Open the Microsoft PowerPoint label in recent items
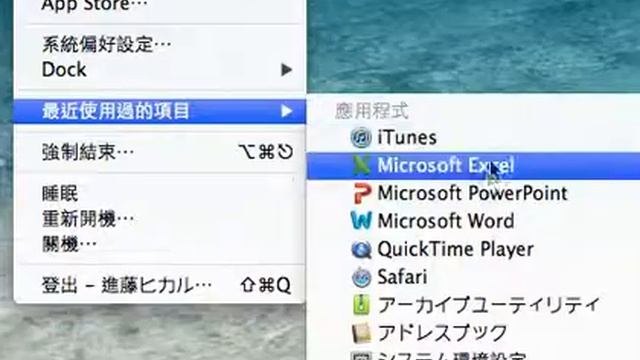640x360 pixels. (x=473, y=193)
